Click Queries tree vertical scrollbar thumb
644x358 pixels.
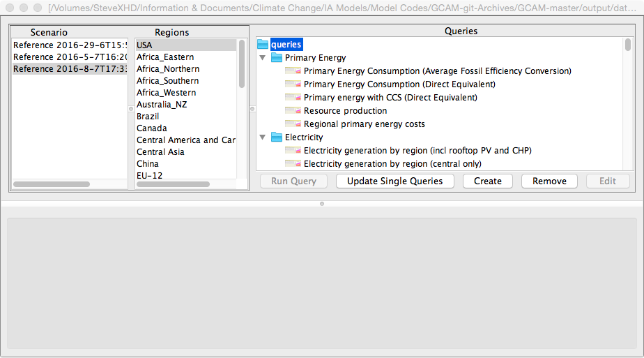click(x=628, y=45)
